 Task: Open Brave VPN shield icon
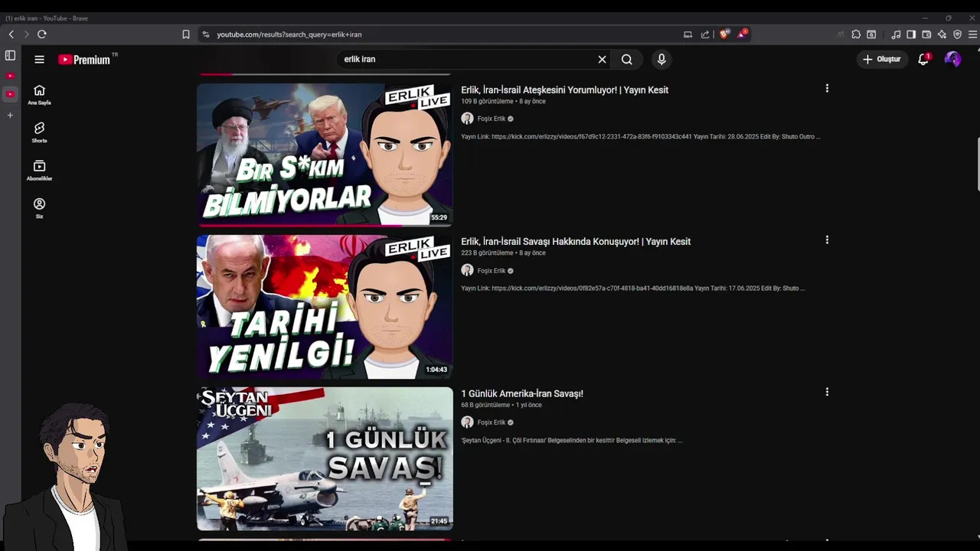coord(957,34)
